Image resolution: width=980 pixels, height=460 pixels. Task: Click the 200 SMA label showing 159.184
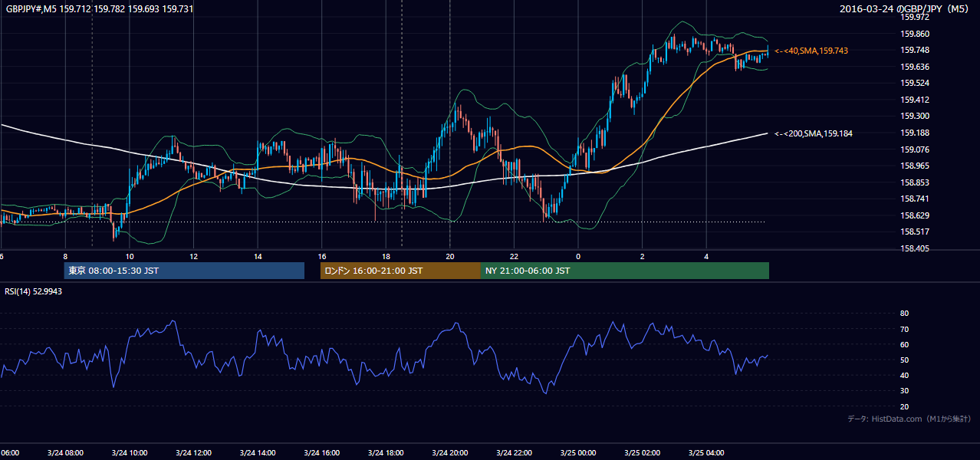coord(814,133)
